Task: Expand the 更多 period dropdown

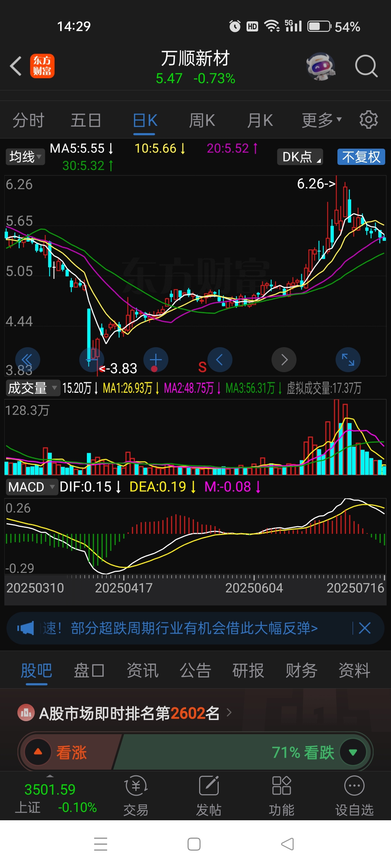Action: [321, 120]
